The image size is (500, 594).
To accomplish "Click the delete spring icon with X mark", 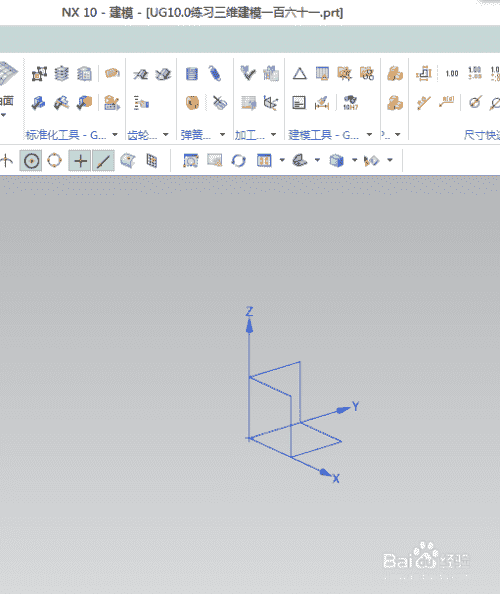I will (219, 102).
